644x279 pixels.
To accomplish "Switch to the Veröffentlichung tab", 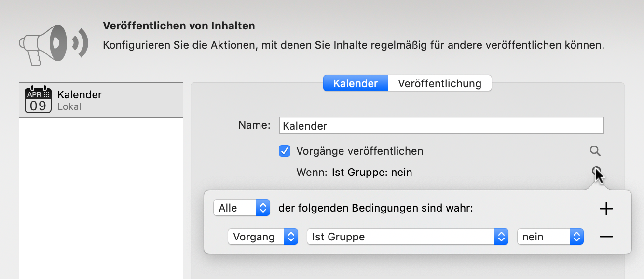I will click(439, 83).
